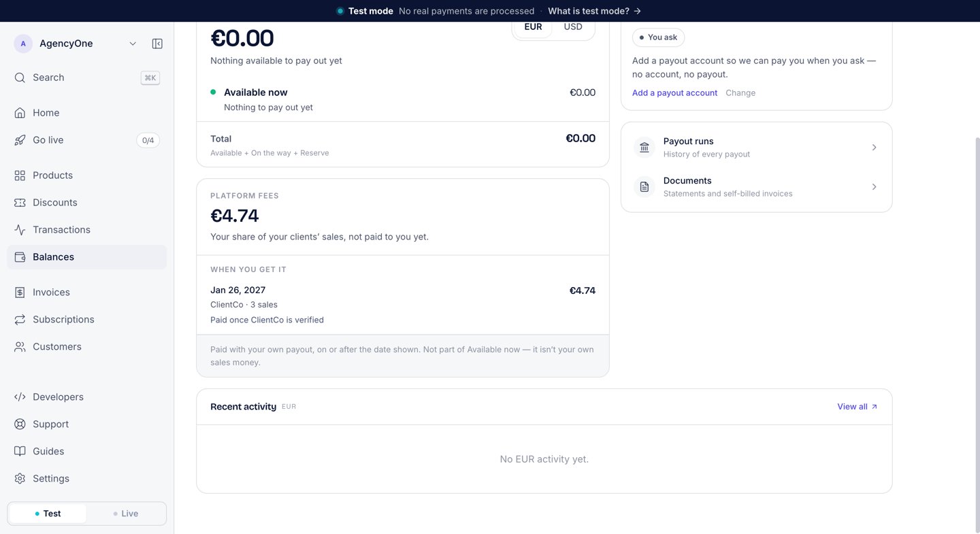Click the Invoices receipt icon

click(x=20, y=293)
